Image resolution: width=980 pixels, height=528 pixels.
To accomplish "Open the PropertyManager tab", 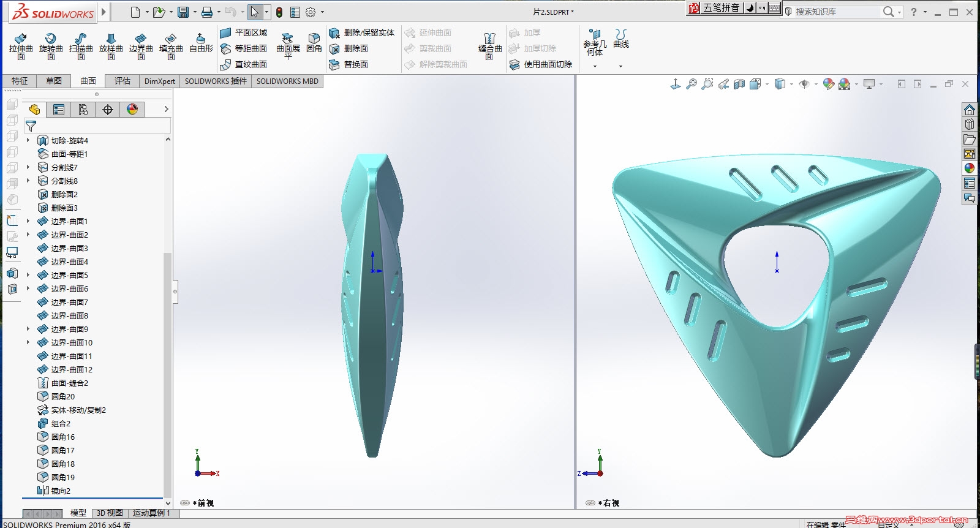I will coord(59,110).
